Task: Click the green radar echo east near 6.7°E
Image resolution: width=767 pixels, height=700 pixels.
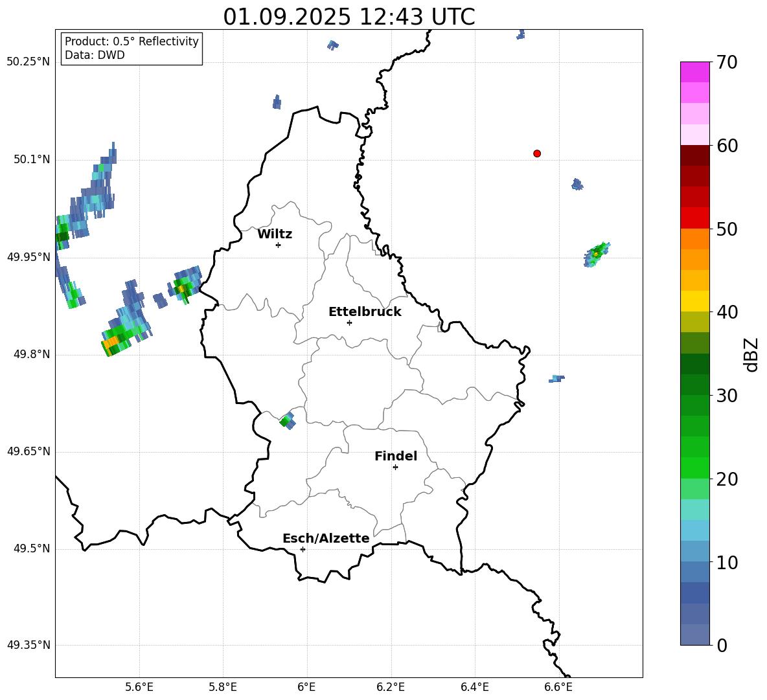Action: pyautogui.click(x=597, y=254)
